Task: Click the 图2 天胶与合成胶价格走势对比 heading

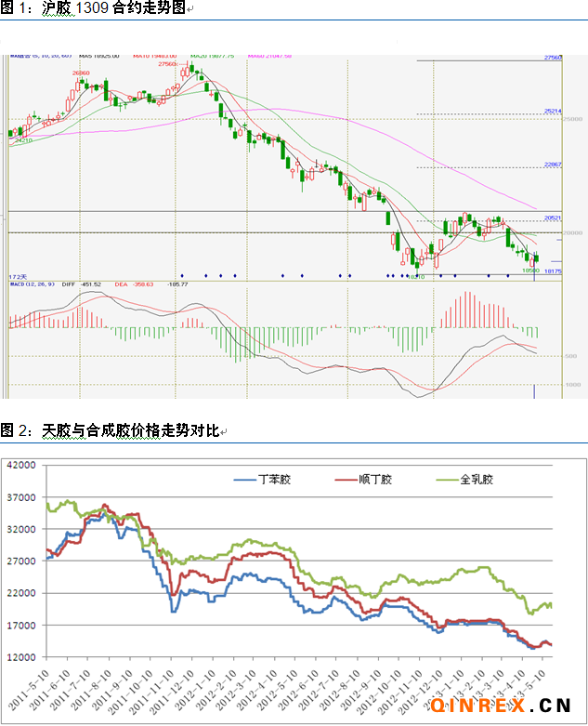Action: tap(110, 431)
